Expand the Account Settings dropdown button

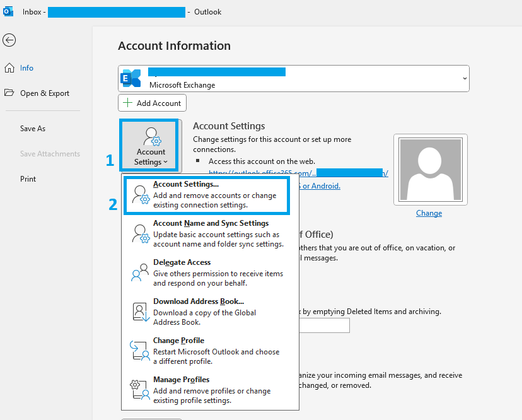tap(151, 146)
